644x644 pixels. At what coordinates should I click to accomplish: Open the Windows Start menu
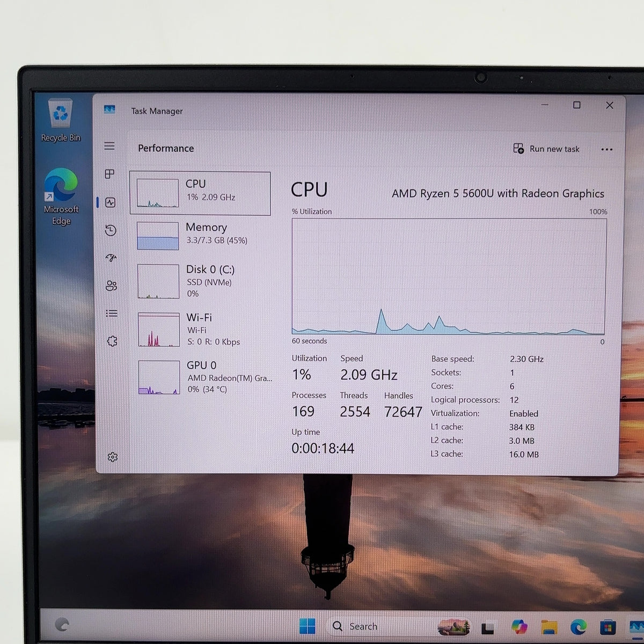(x=308, y=626)
